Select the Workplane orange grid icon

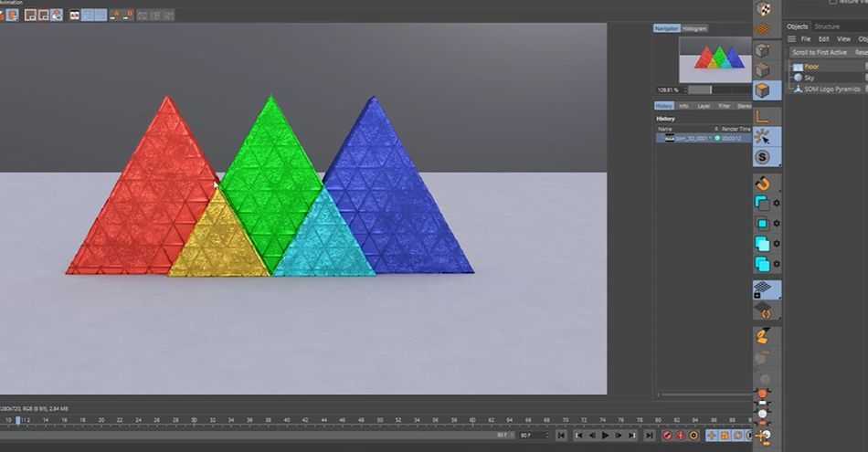pos(763,29)
